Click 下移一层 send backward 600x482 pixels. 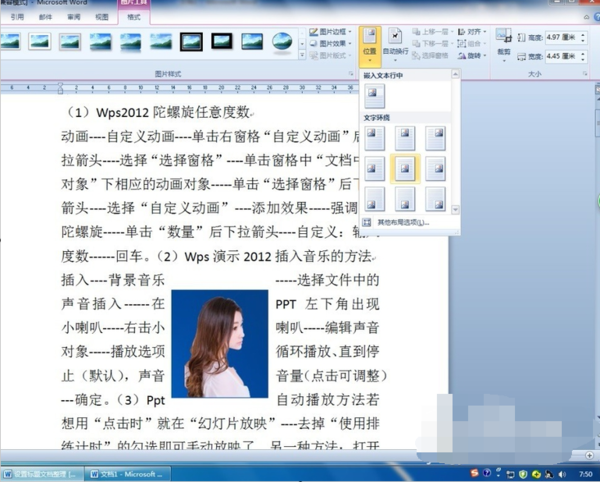click(x=432, y=44)
